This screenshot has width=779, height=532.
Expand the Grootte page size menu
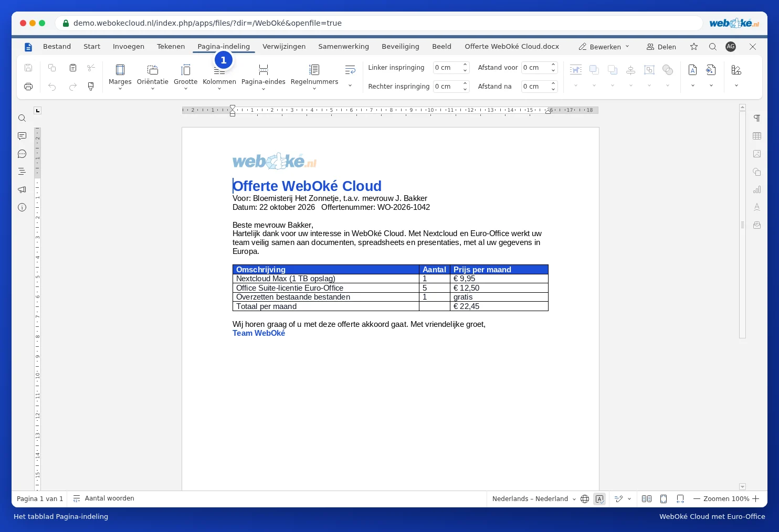185,76
